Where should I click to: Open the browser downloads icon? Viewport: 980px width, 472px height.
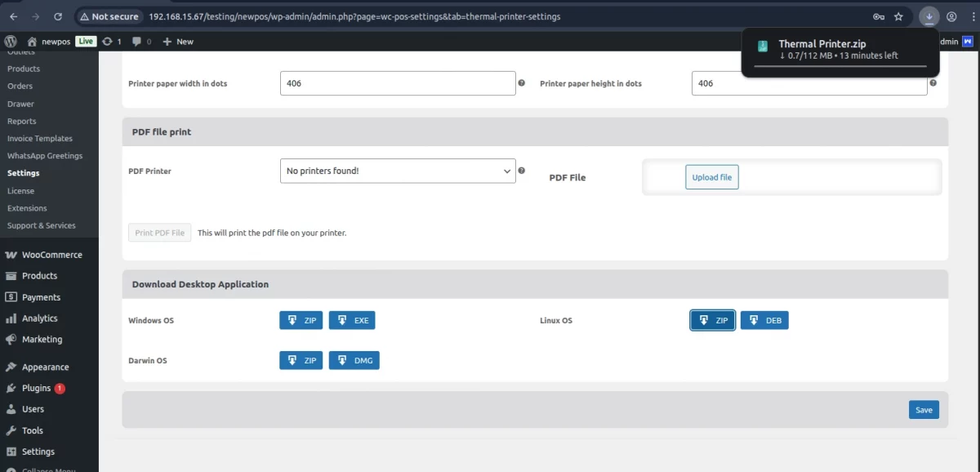tap(929, 16)
